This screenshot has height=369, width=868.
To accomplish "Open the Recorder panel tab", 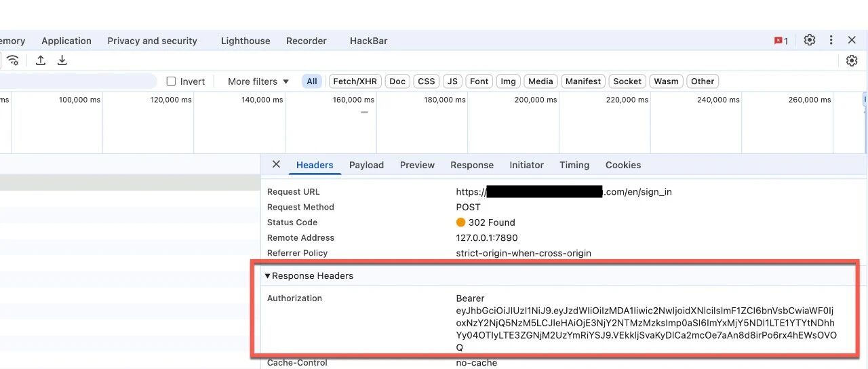I will point(307,41).
